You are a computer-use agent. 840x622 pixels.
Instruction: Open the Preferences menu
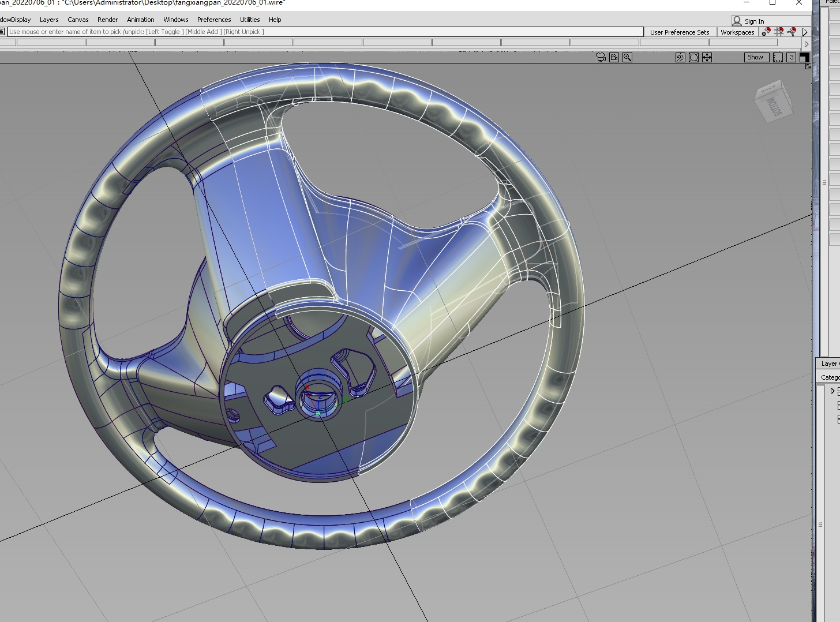tap(213, 19)
